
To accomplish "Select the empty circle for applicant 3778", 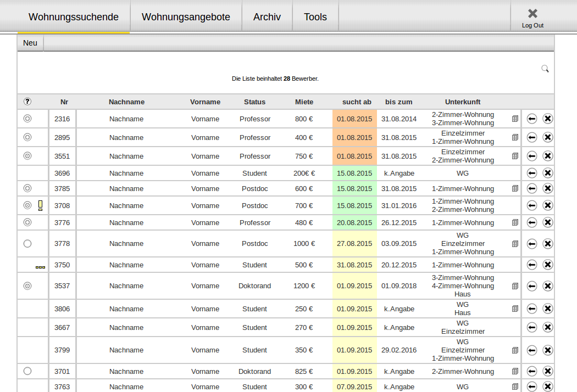I will tap(27, 244).
